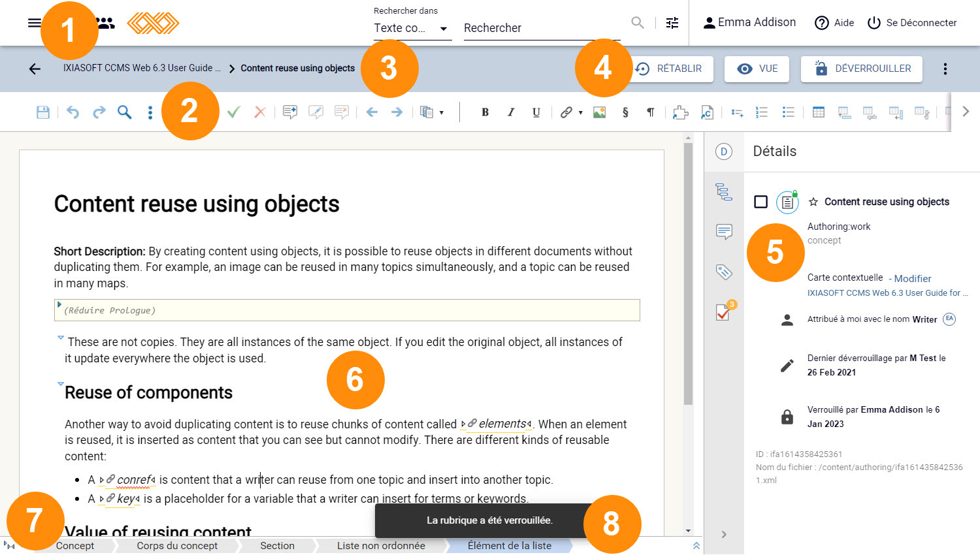Image resolution: width=980 pixels, height=555 pixels.
Task: Open the document structure side panel
Action: [x=723, y=191]
